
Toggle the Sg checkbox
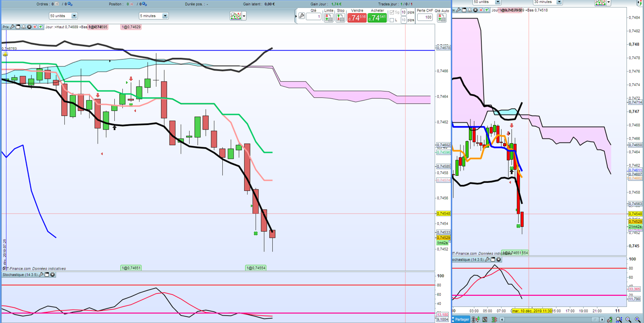(x=392, y=13)
